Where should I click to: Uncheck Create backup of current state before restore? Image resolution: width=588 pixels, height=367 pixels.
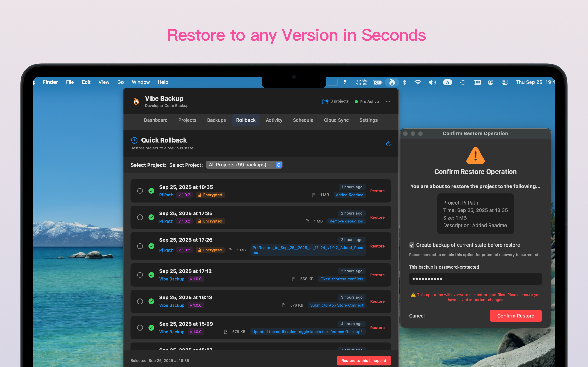tap(412, 245)
